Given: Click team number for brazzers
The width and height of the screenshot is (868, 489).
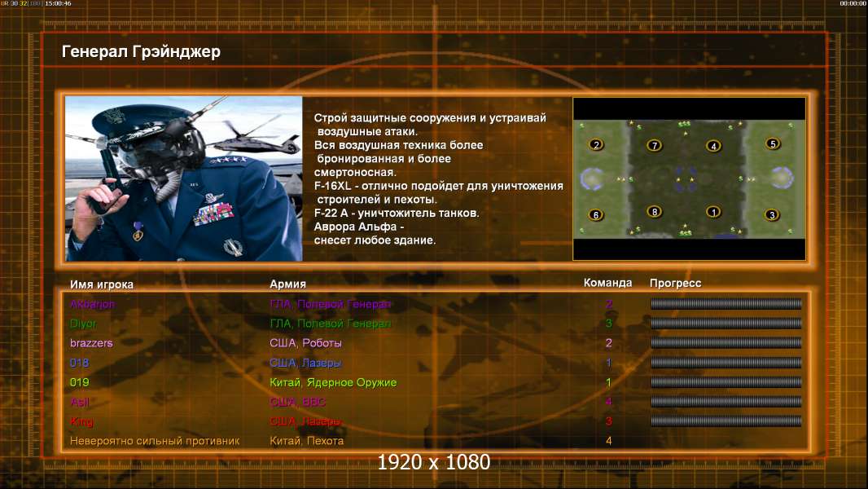Looking at the screenshot, I should pyautogui.click(x=609, y=343).
